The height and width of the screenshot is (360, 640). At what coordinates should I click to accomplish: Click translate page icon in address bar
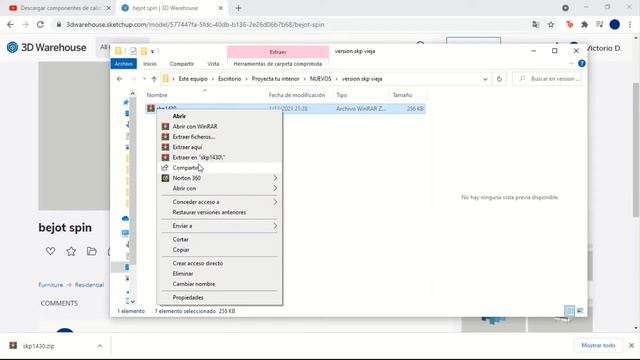pos(536,24)
